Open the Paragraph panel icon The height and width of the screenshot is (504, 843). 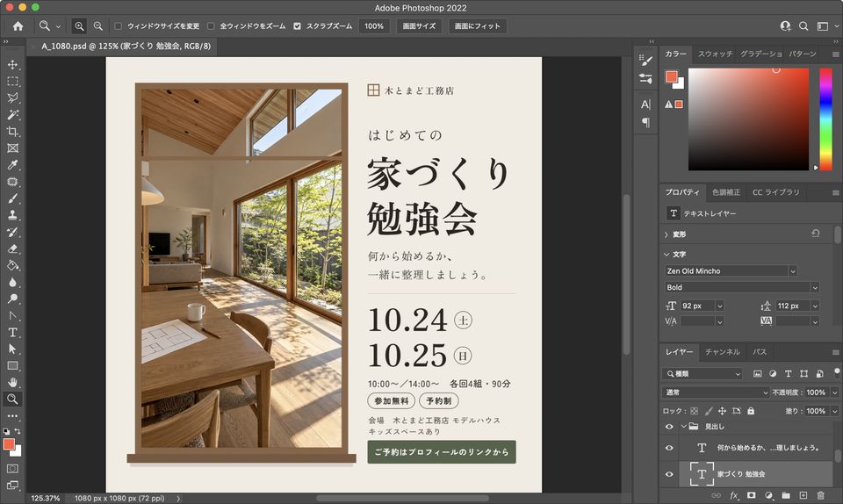pyautogui.click(x=645, y=123)
